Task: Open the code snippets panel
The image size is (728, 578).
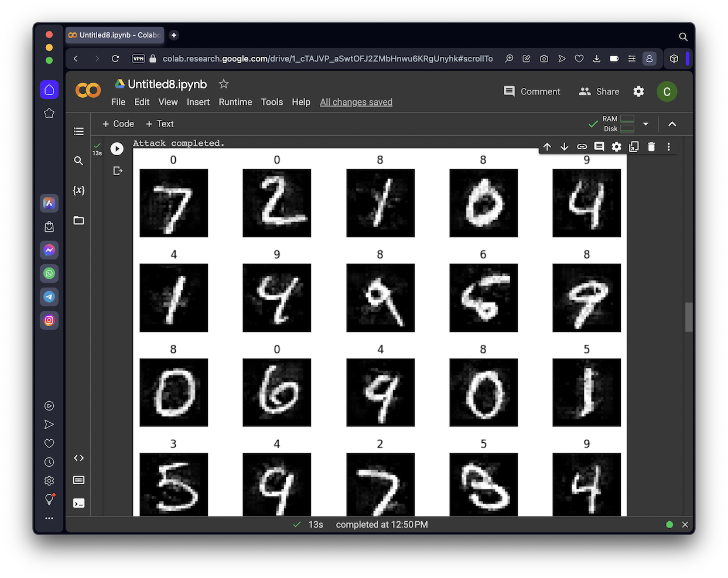Action: coord(78,458)
